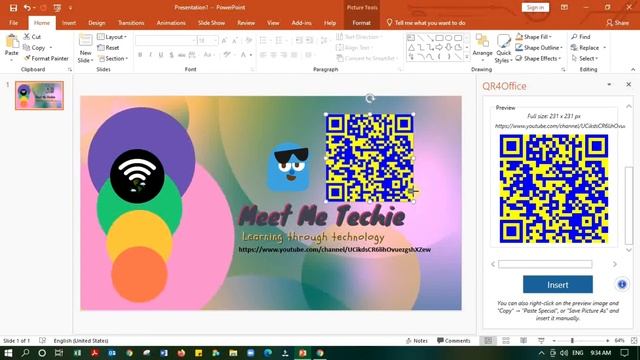Select slide 1 thumbnail
Image resolution: width=640 pixels, height=360 pixels.
(x=39, y=96)
